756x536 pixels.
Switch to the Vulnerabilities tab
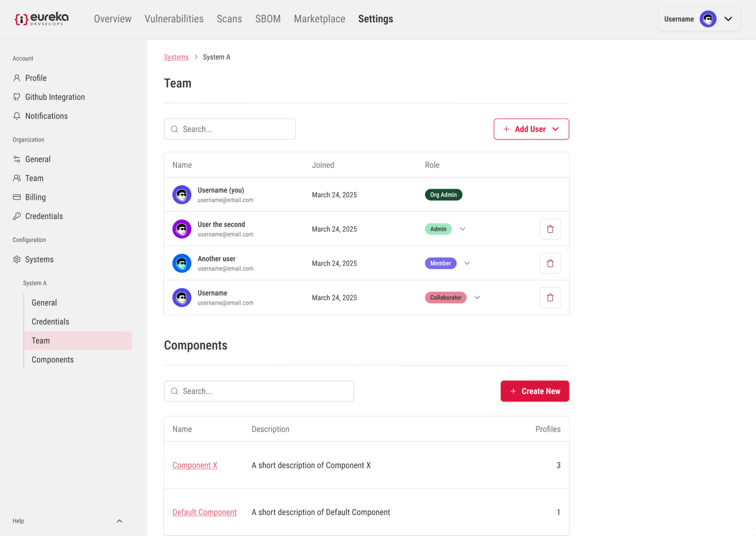point(174,19)
